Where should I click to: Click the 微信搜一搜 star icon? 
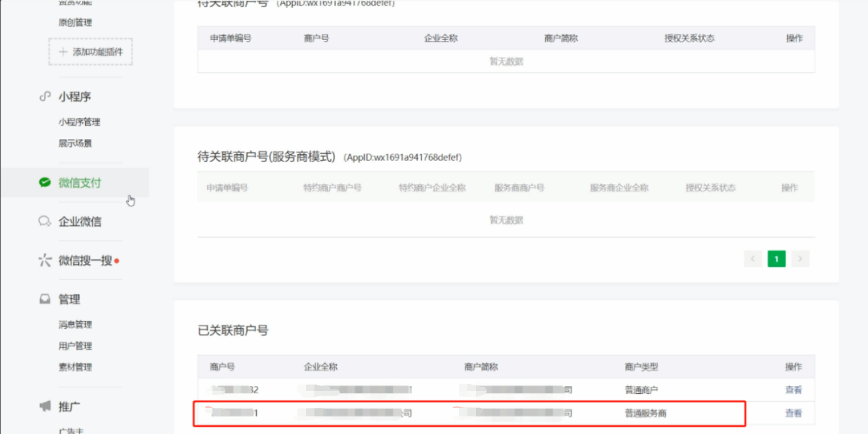[x=44, y=261]
